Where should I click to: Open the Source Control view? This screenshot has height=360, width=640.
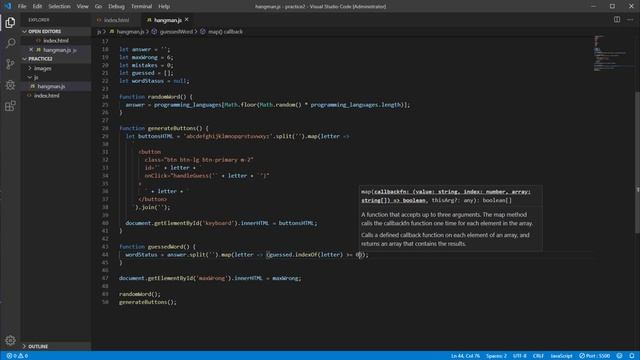pyautogui.click(x=10, y=64)
